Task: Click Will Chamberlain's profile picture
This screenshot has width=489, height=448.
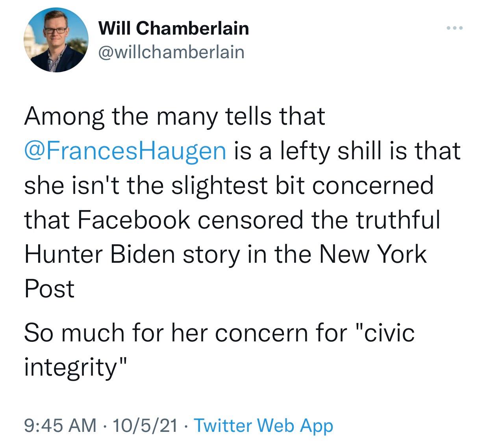Action: tap(56, 41)
